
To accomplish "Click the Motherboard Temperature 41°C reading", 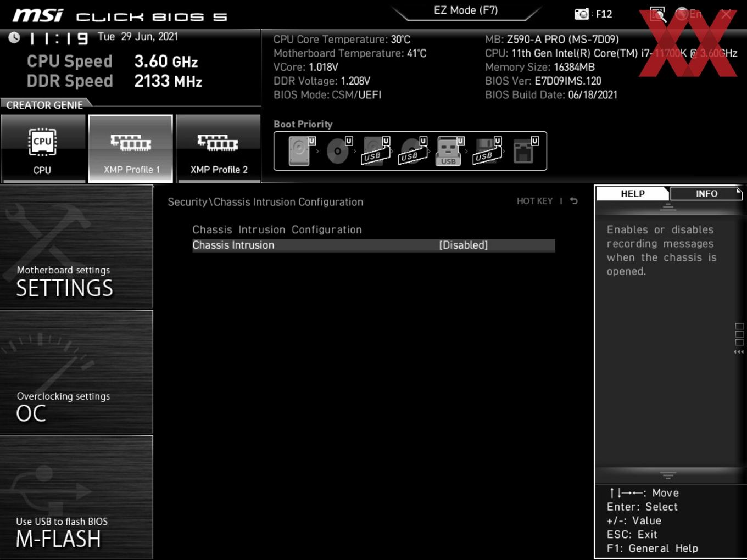I will 350,53.
